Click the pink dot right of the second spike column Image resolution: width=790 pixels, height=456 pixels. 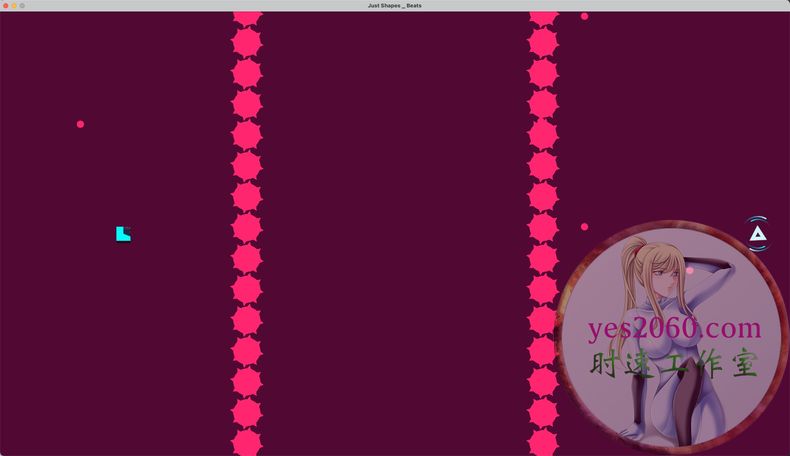[x=584, y=227]
